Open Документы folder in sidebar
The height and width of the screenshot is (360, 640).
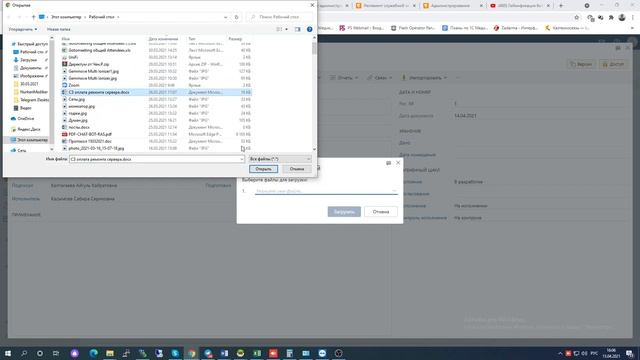30,68
